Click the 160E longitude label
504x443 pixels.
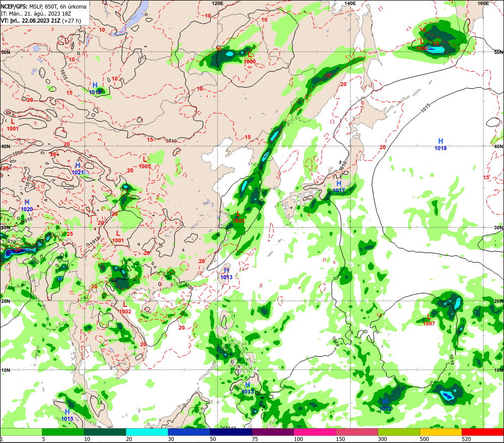483,3
